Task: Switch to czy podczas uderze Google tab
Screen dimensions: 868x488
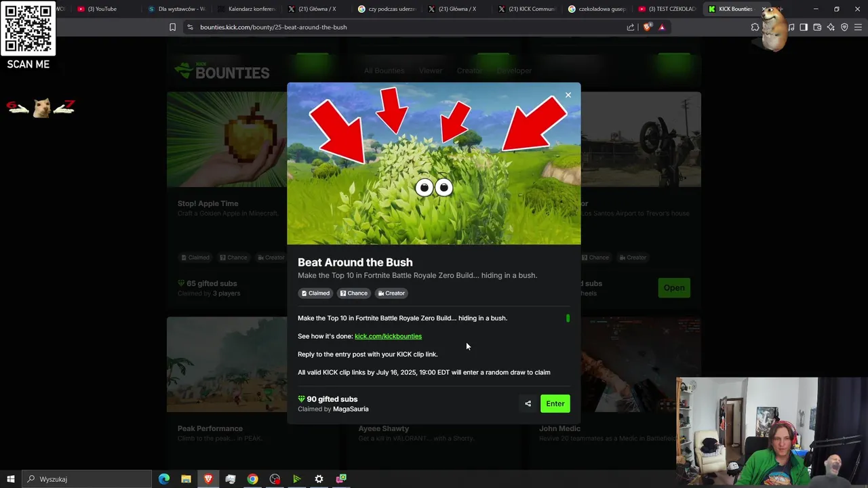Action: [x=387, y=9]
